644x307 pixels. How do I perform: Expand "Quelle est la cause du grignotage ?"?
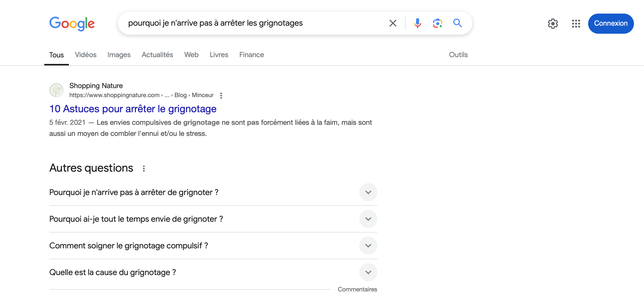point(213,272)
